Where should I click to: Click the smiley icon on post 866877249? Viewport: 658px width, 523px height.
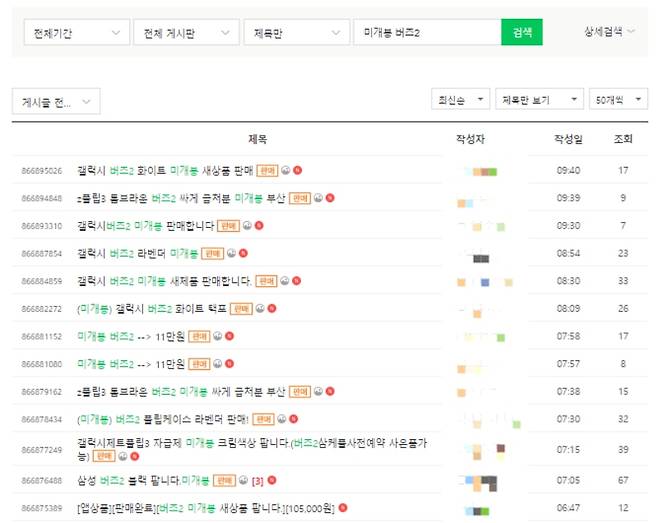(123, 456)
